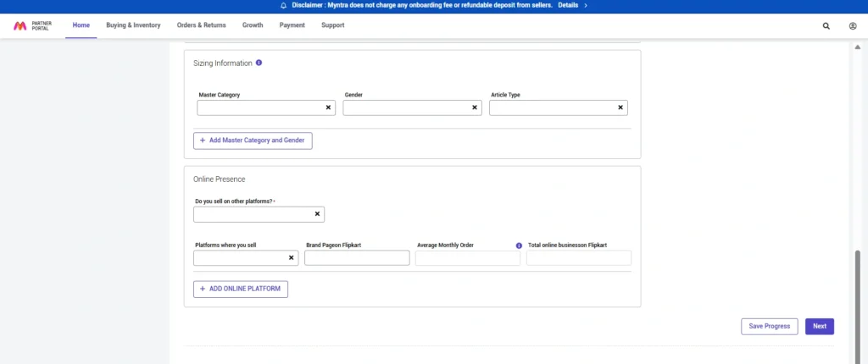Click the Myntra Partner Portal logo
The height and width of the screenshot is (364, 868).
pos(33,25)
